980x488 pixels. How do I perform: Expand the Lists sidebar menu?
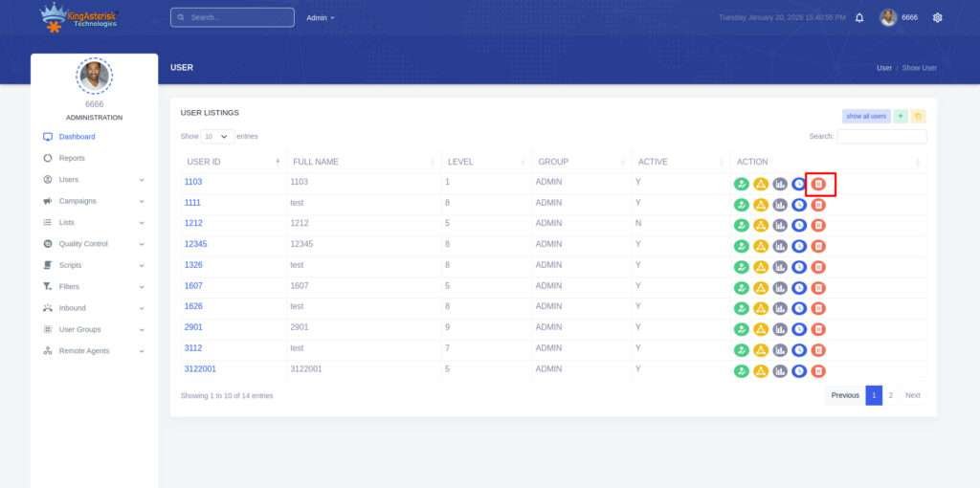94,222
